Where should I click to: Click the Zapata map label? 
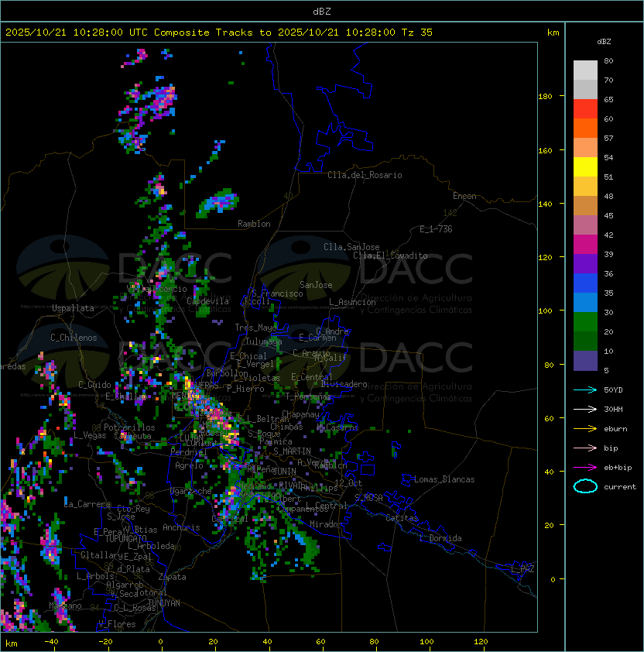pos(172,577)
